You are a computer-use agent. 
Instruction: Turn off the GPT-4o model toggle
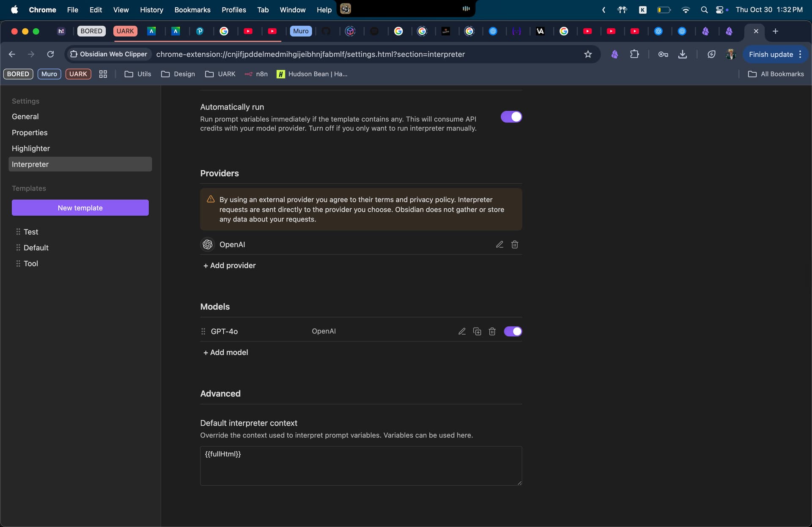tap(513, 331)
